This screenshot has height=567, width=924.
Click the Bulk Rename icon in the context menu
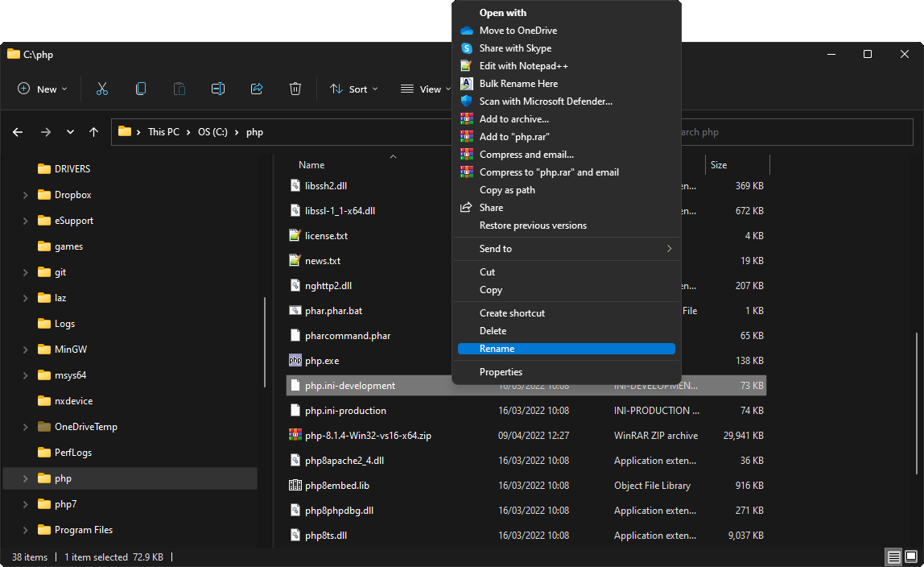click(x=467, y=84)
